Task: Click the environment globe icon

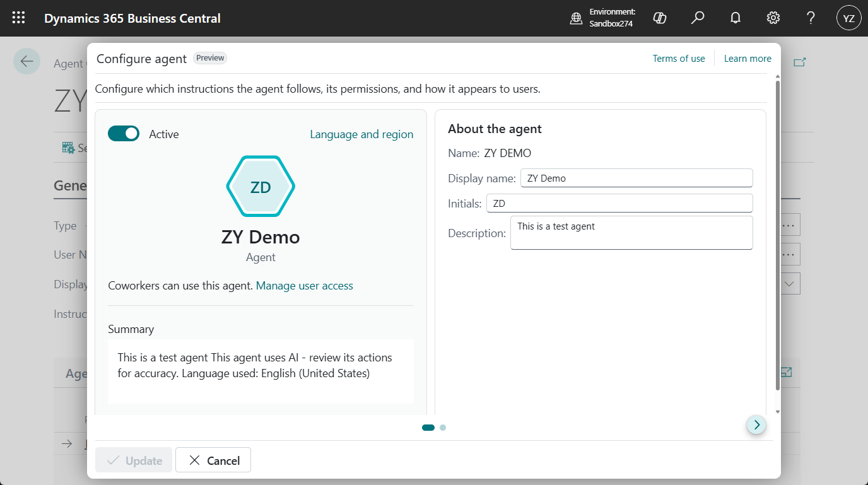Action: tap(576, 18)
